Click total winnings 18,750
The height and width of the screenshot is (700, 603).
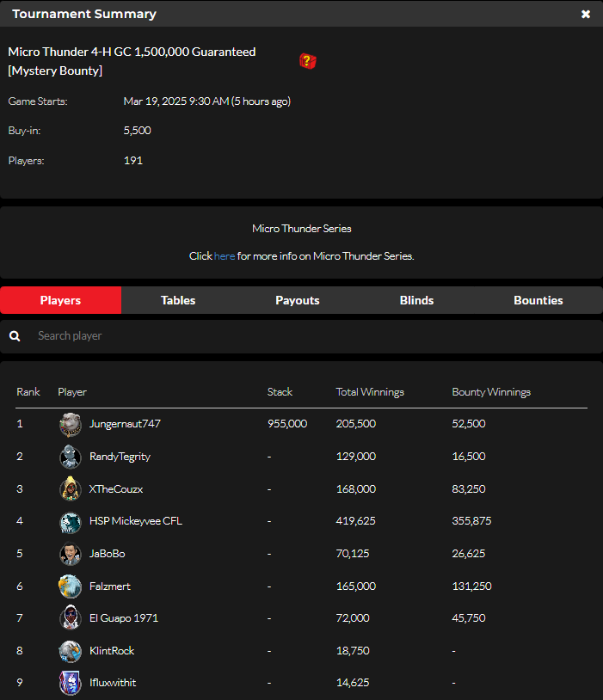[353, 651]
